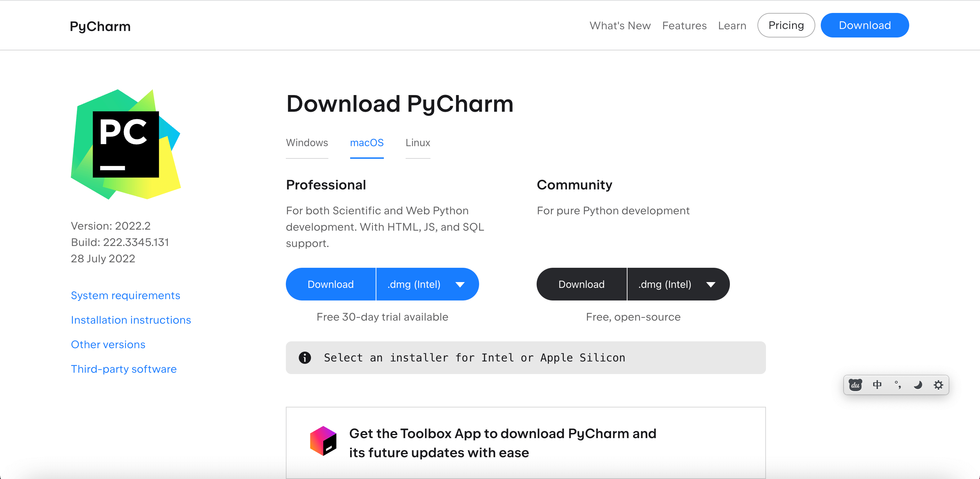Screen dimensions: 980x479
Task: Open What's New in navigation
Action: (x=620, y=26)
